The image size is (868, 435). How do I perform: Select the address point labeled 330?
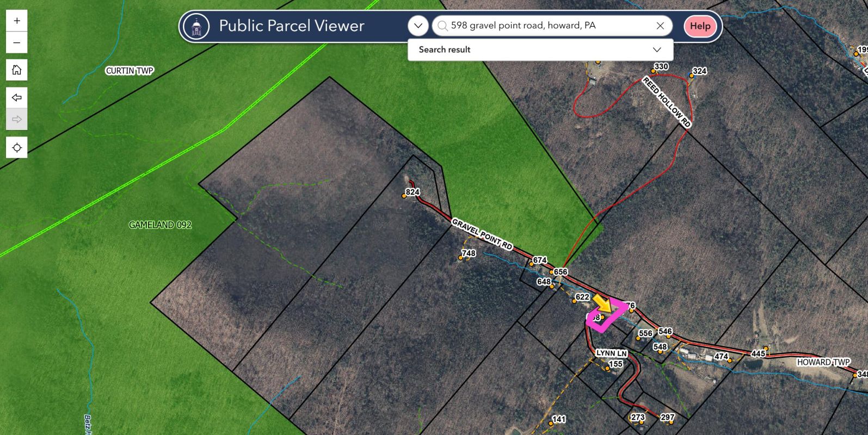pyautogui.click(x=653, y=71)
